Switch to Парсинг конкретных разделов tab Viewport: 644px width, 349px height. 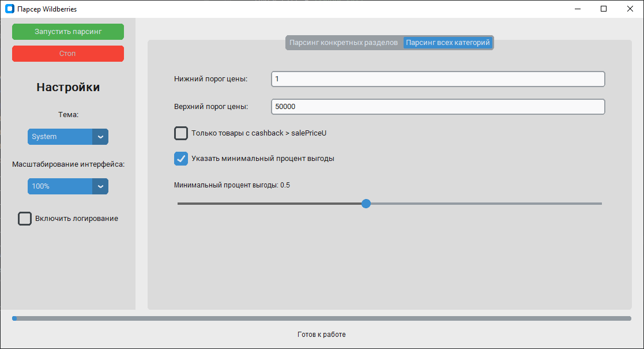[344, 42]
